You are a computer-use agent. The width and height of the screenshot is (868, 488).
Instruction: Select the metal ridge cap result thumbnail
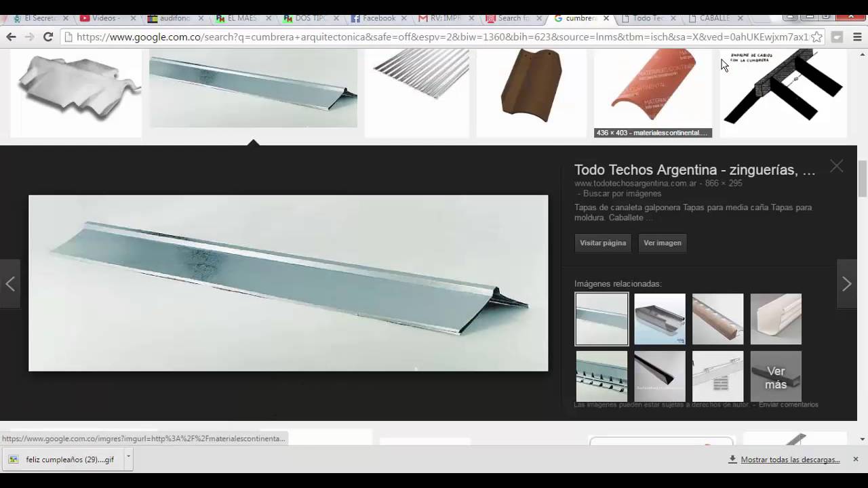[253, 88]
